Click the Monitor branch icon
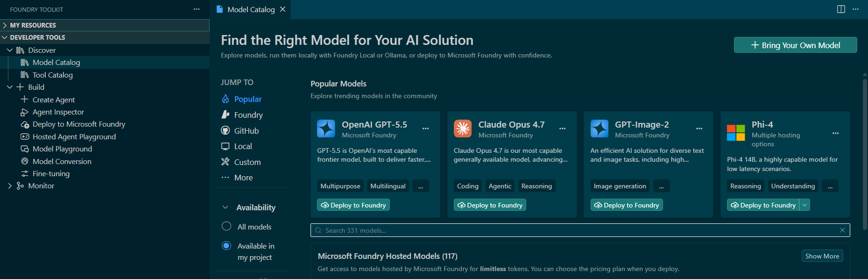This screenshot has height=279, width=868. pyautogui.click(x=20, y=186)
